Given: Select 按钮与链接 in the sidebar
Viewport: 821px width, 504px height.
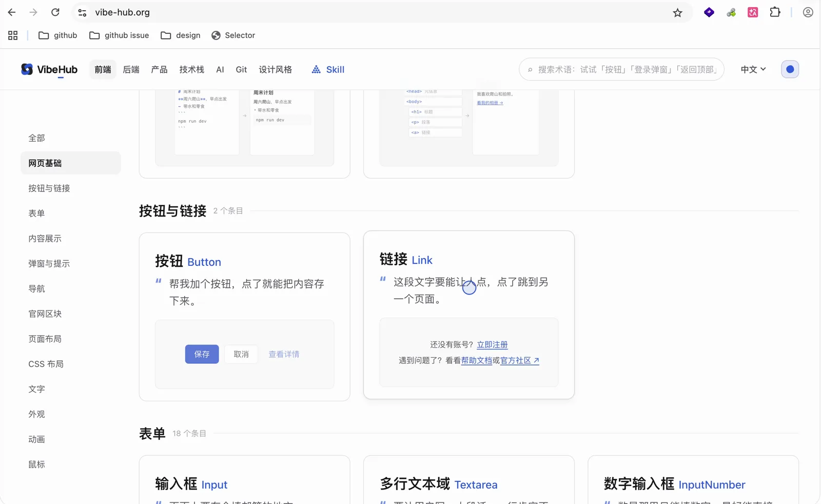Looking at the screenshot, I should coord(71,188).
